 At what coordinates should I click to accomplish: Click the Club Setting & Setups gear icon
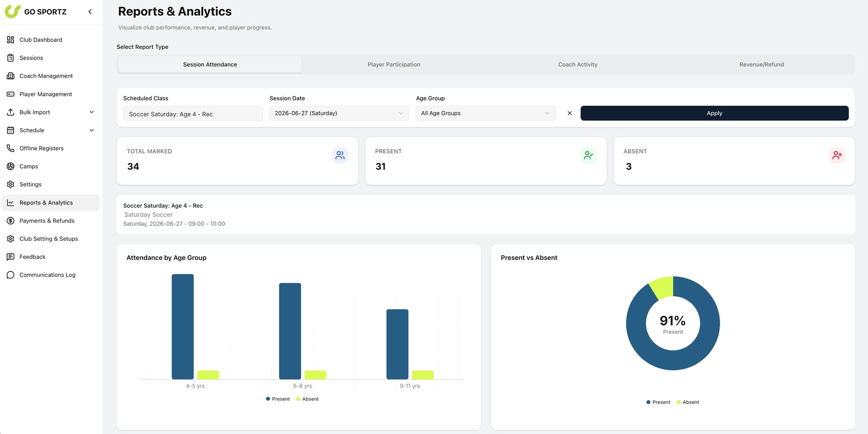(x=10, y=239)
